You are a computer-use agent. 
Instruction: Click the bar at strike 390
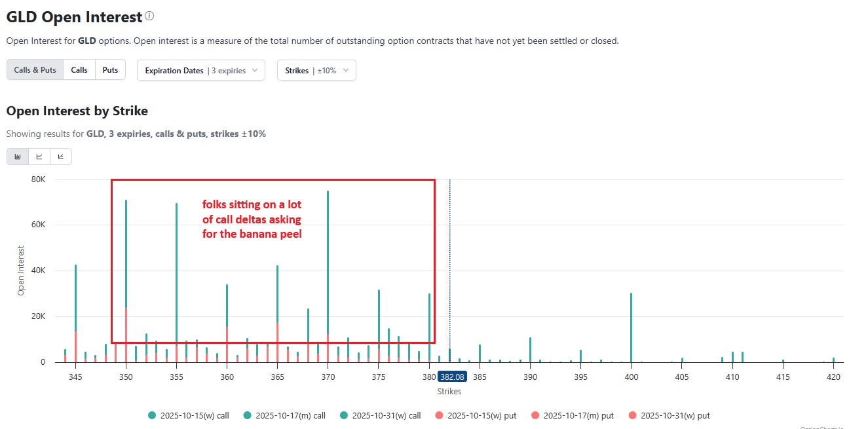click(x=530, y=350)
